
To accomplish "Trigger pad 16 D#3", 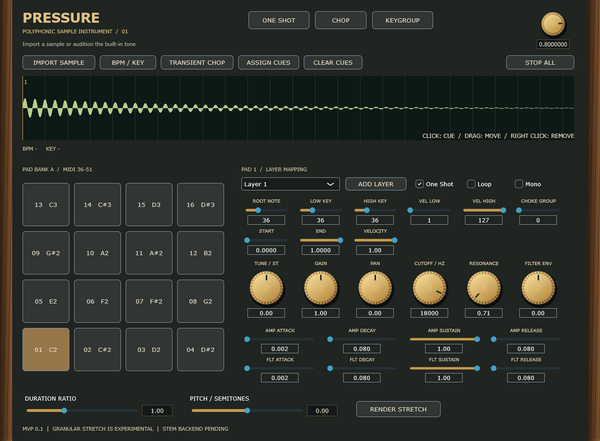I will (x=201, y=204).
